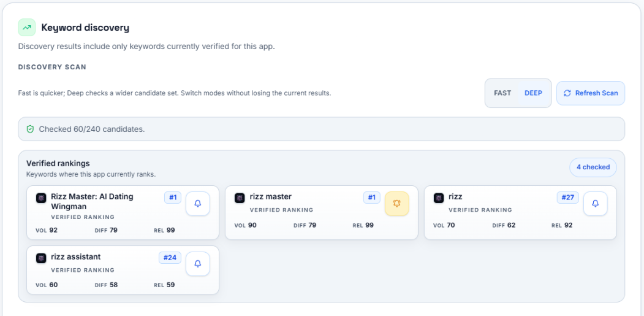The width and height of the screenshot is (644, 316).
Task: Click the green shield icon beside Checked candidates
Action: tap(30, 129)
